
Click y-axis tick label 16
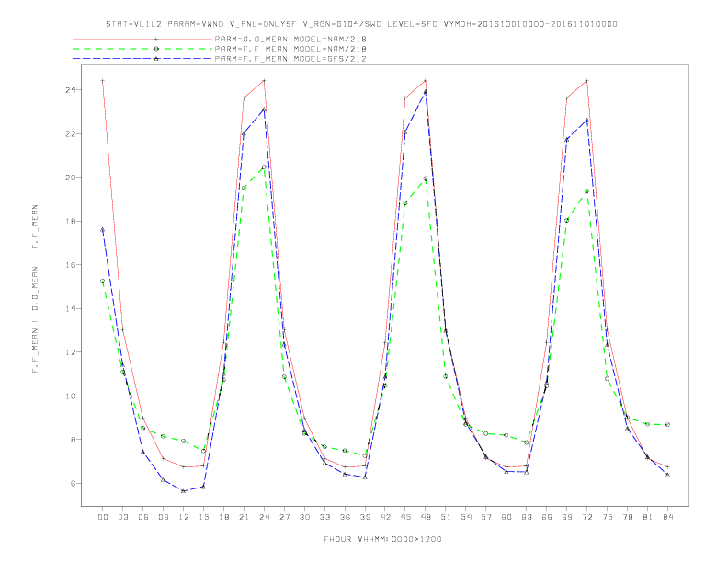click(71, 265)
